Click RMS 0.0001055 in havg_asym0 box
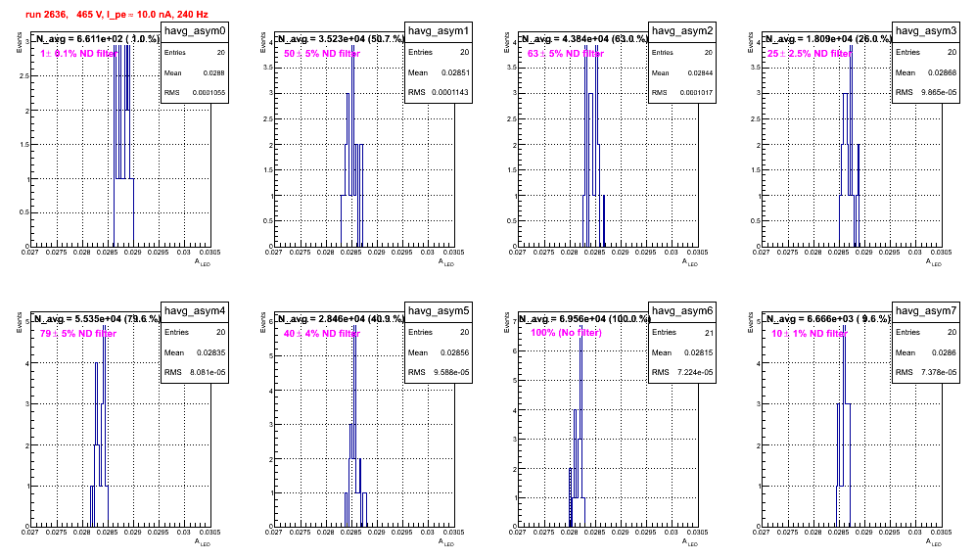 [195, 93]
